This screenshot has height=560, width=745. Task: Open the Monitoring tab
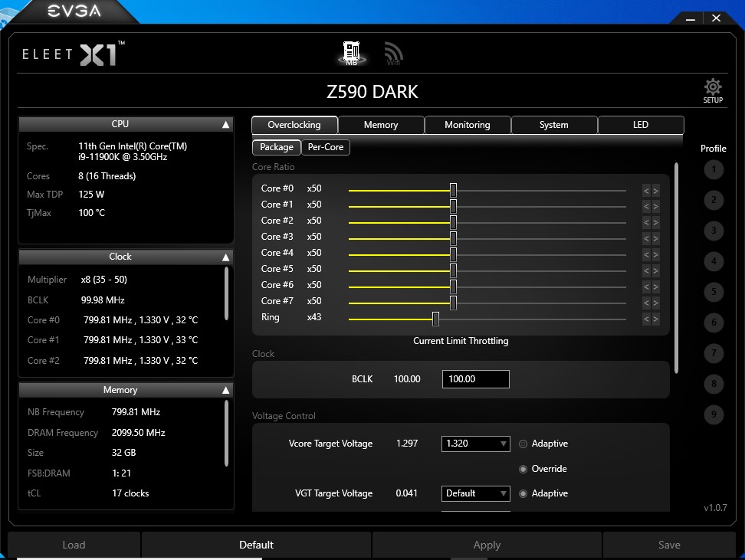(x=468, y=125)
